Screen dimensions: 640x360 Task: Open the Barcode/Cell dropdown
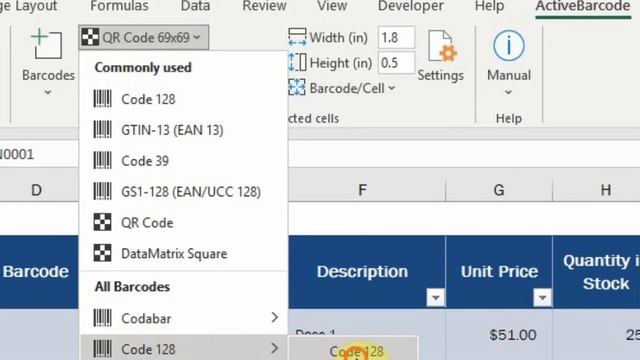tap(342, 88)
